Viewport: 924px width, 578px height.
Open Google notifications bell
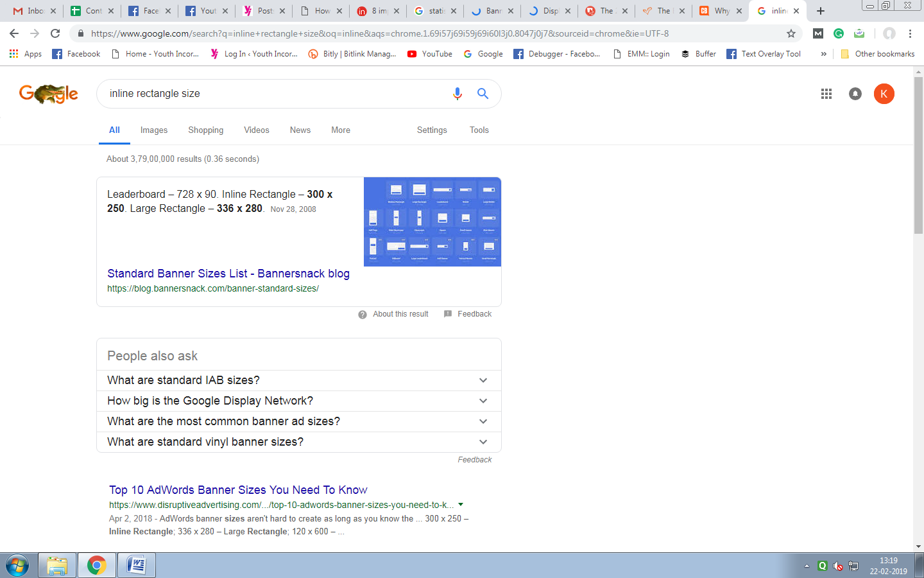(855, 94)
